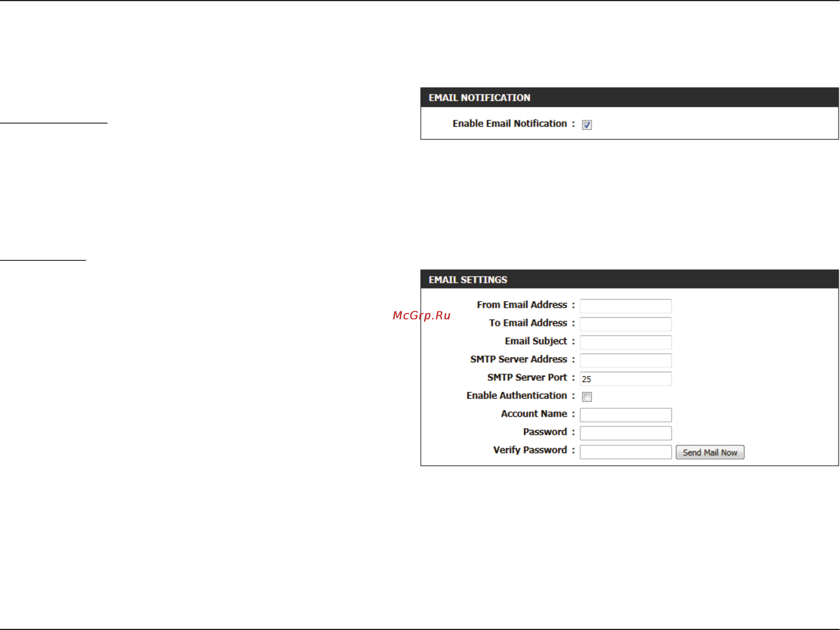
Task: Click the Enable Email Notification label
Action: [510, 124]
